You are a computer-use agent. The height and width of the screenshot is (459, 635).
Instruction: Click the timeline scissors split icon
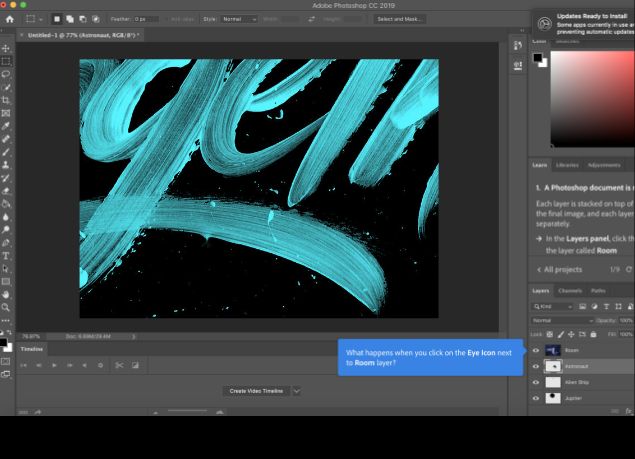pyautogui.click(x=119, y=366)
